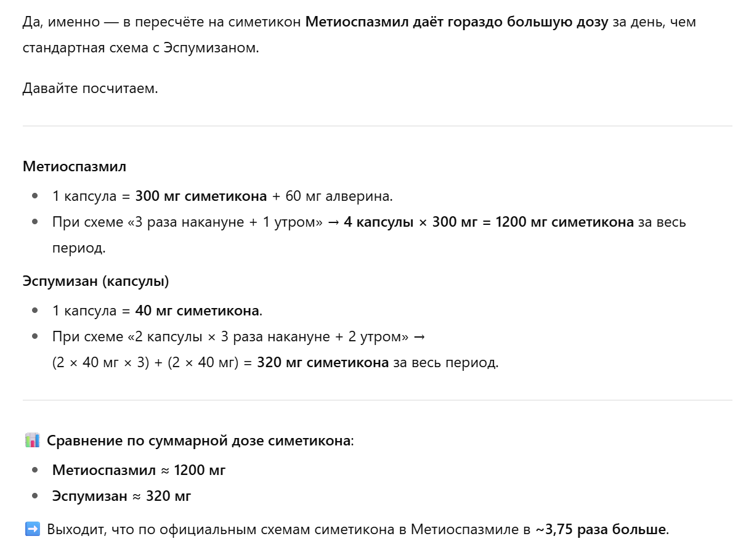Viewport: 746px width, 560px height.
Task: Click the Метиоспазмил ≈ 1200 мг list item
Action: click(x=139, y=470)
